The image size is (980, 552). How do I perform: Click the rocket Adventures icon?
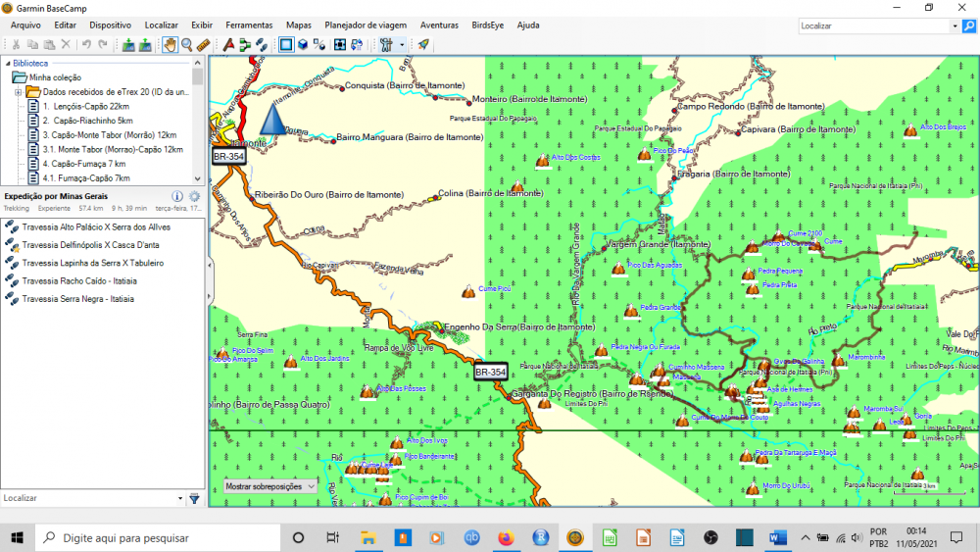(x=423, y=44)
